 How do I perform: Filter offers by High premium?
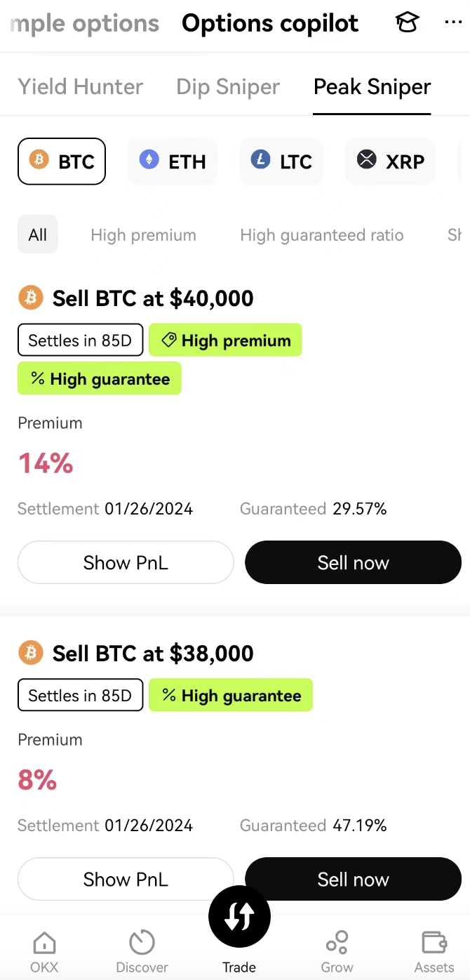click(x=143, y=235)
